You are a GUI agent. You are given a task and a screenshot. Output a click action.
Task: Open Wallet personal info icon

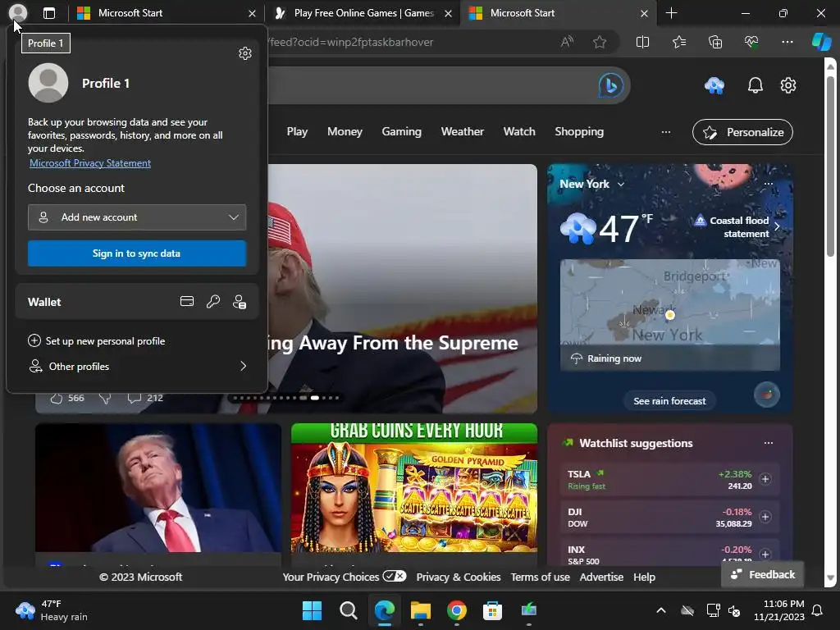[x=240, y=302]
